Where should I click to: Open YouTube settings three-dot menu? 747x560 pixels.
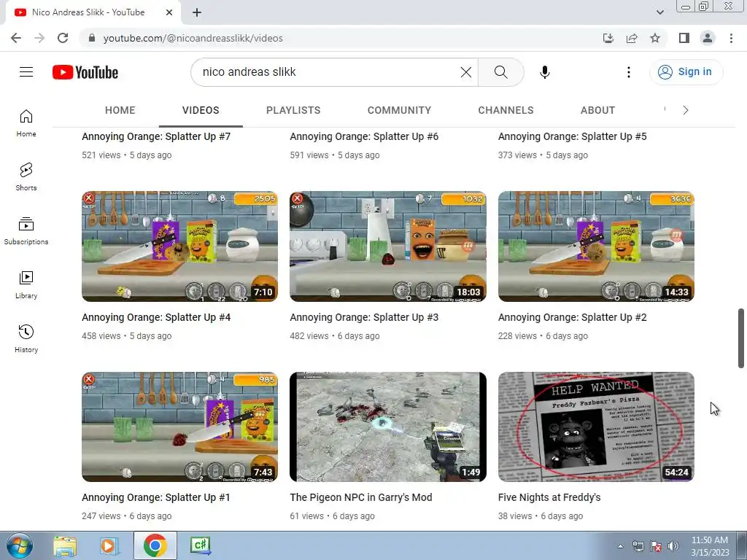tap(628, 72)
